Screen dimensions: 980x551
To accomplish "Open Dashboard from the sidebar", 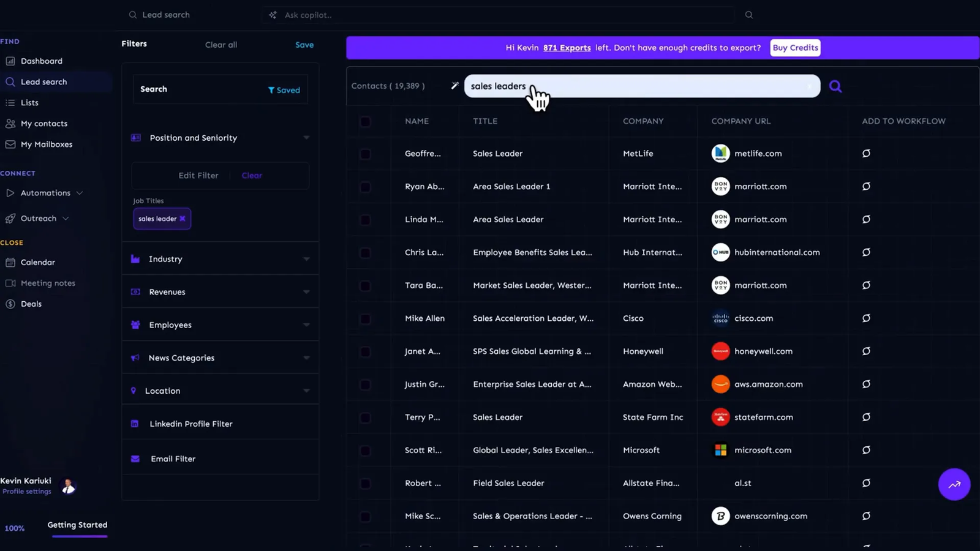I will pyautogui.click(x=41, y=61).
